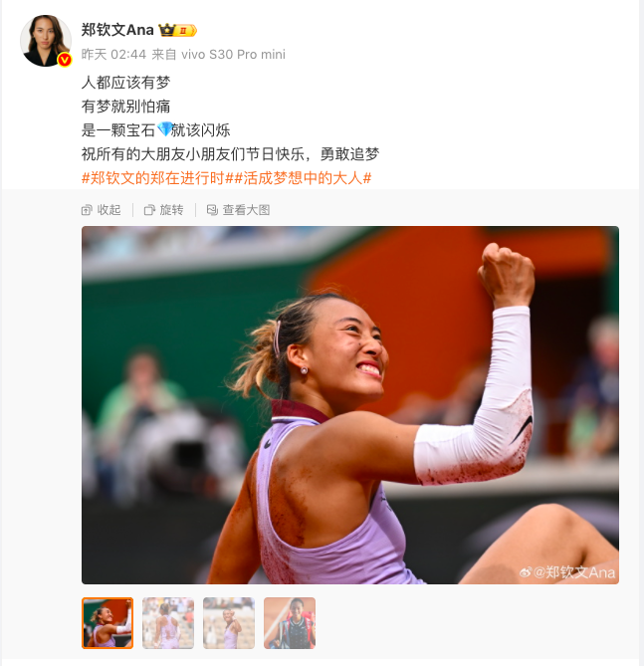Screen dimensions: 644x666
Task: Select the fourth thumbnail with bag
Action: pyautogui.click(x=290, y=623)
